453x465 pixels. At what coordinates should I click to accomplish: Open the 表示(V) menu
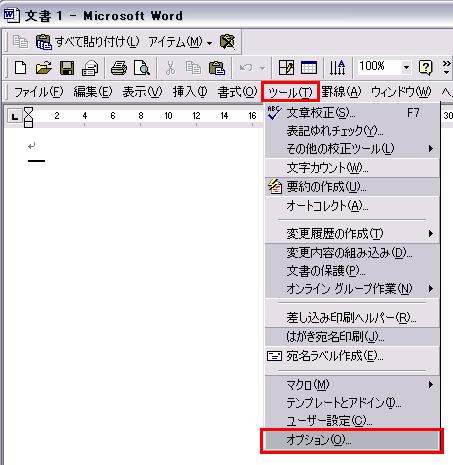pyautogui.click(x=142, y=92)
